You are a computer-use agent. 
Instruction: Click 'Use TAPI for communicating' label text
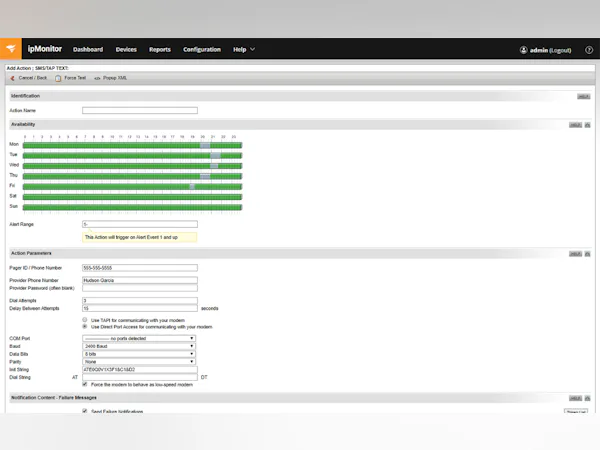click(x=138, y=321)
